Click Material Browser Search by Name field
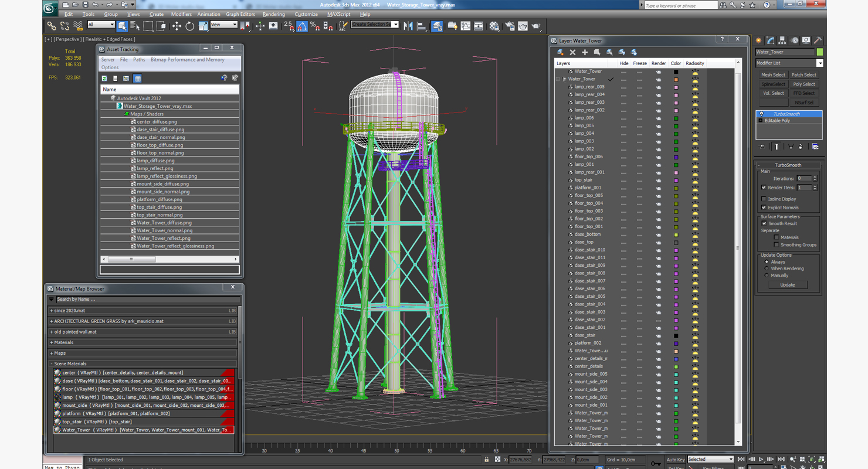 [x=147, y=299]
